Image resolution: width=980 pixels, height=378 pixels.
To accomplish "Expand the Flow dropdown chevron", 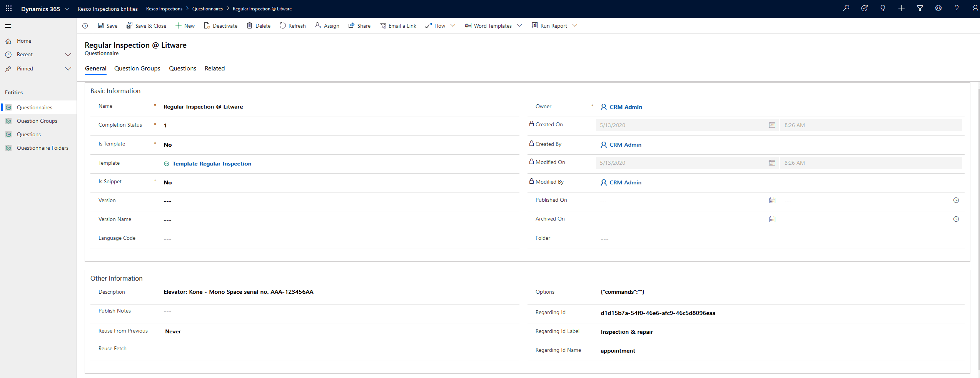I will 453,26.
